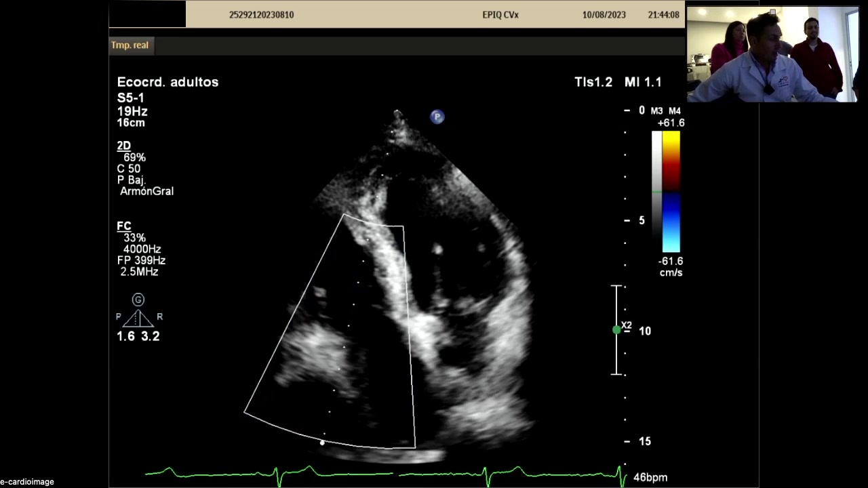Click the grayscale map bar

[x=656, y=192]
